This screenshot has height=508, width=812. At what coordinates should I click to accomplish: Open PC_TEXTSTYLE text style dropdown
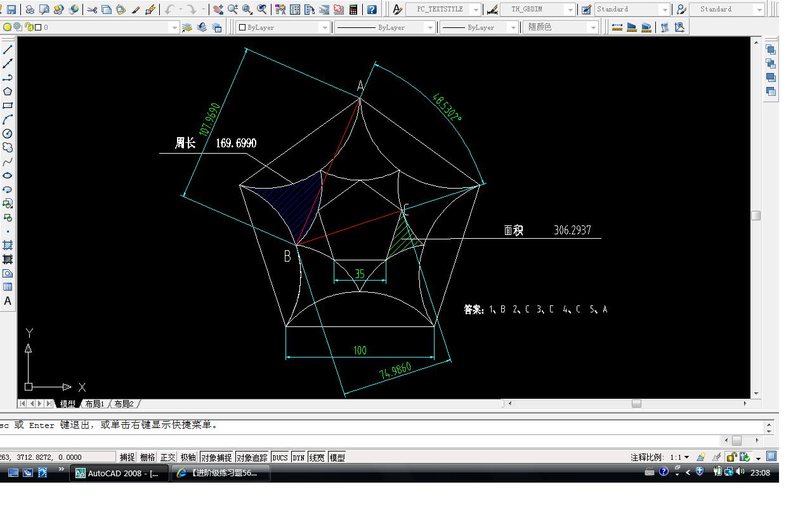pyautogui.click(x=476, y=10)
